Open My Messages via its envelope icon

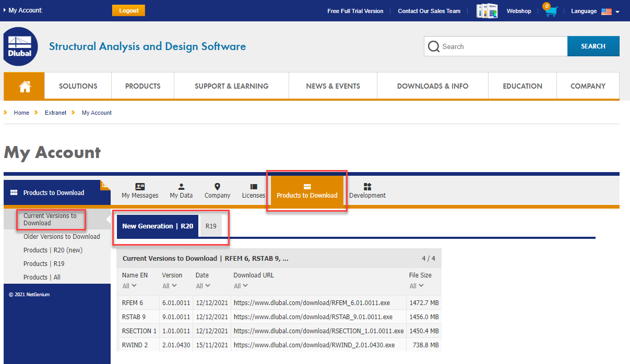pyautogui.click(x=139, y=186)
